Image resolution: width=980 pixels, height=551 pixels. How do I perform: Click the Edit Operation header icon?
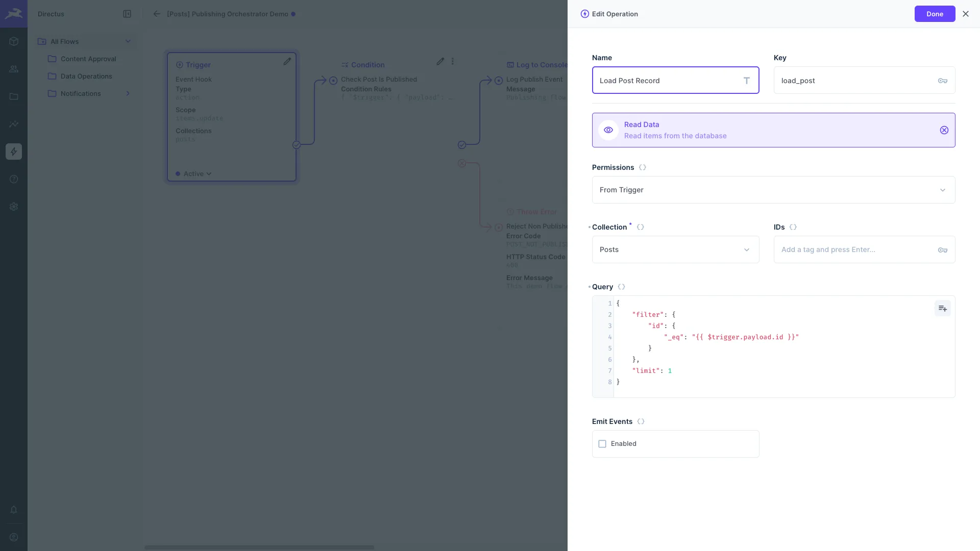tap(585, 14)
